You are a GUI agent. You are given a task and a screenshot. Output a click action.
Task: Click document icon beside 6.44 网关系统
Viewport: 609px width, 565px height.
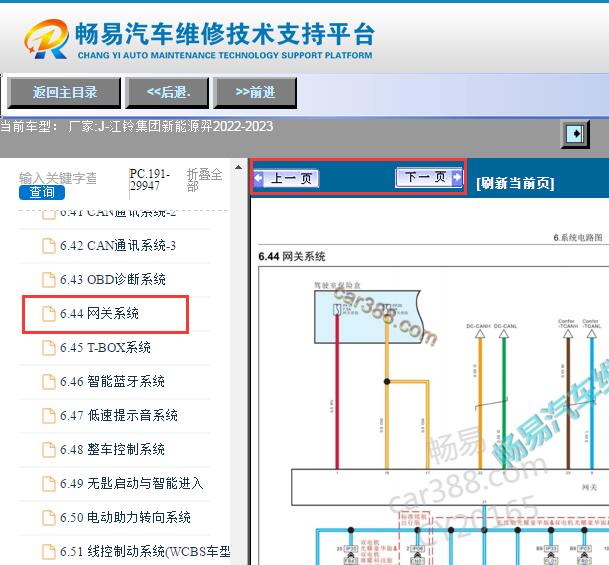coord(49,313)
